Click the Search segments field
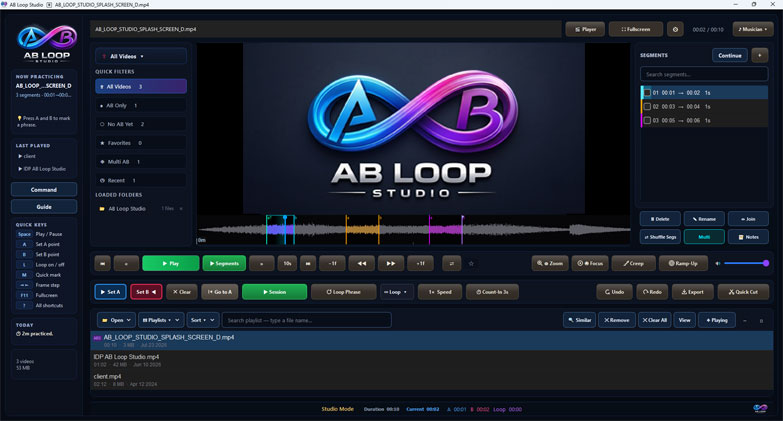 point(704,74)
